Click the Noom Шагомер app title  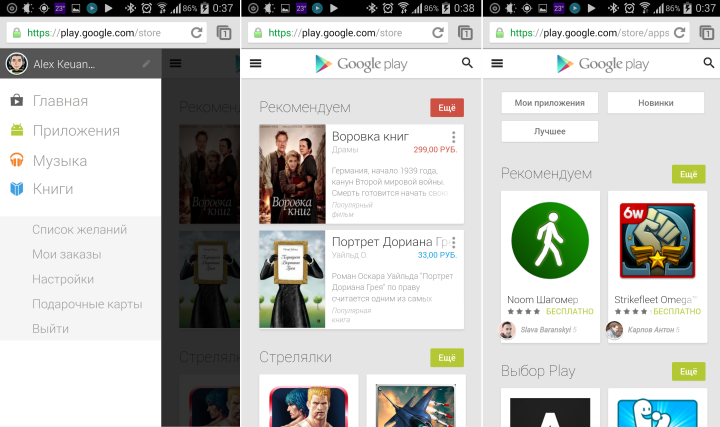[x=543, y=299]
